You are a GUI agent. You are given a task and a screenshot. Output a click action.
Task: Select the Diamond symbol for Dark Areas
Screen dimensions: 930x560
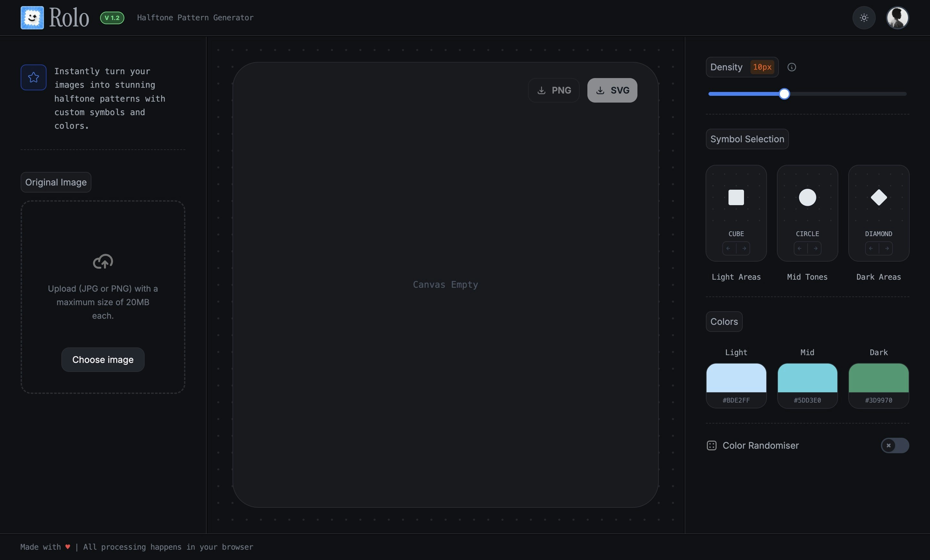pyautogui.click(x=878, y=198)
